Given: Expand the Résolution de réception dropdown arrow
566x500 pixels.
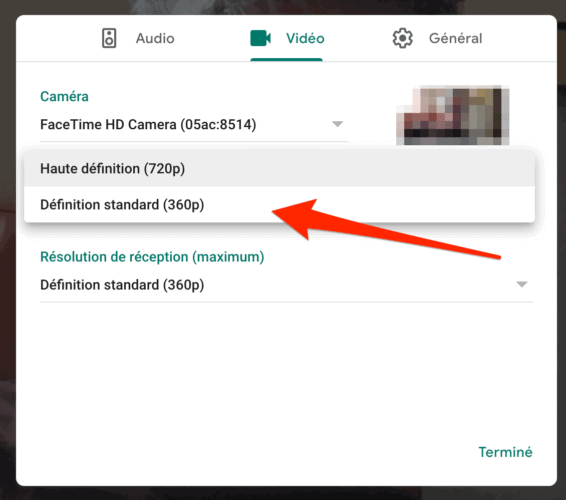Looking at the screenshot, I should click(x=522, y=284).
